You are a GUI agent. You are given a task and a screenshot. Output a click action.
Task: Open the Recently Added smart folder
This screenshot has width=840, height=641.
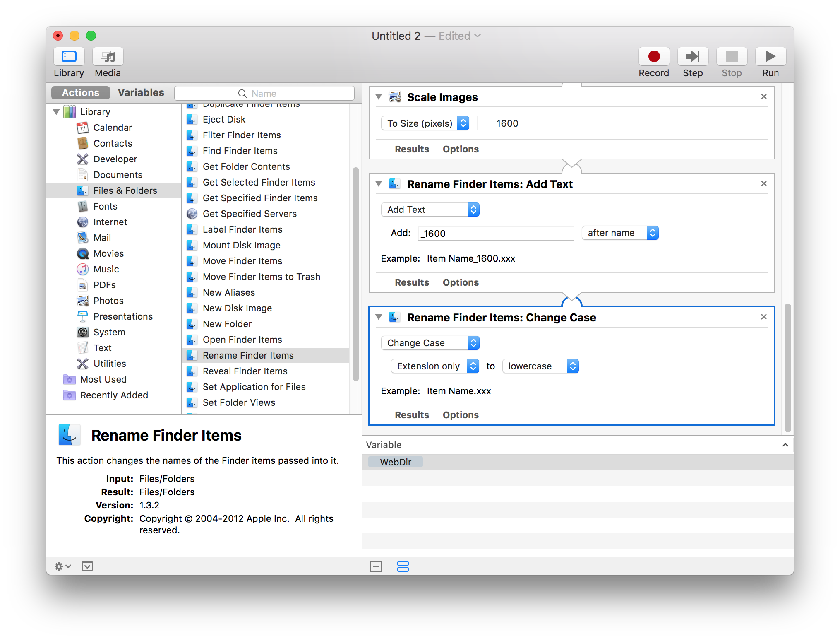point(114,395)
